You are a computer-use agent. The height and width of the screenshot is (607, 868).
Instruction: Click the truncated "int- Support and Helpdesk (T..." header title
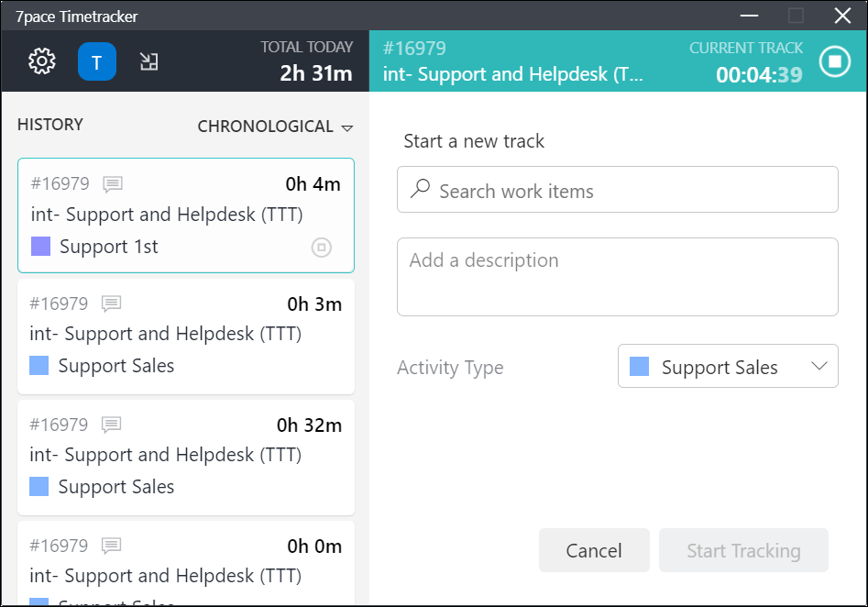click(513, 74)
